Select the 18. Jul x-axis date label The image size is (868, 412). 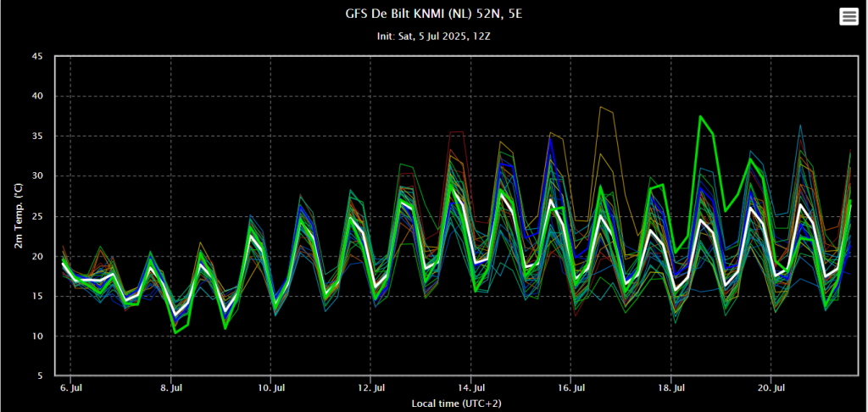[x=670, y=387]
